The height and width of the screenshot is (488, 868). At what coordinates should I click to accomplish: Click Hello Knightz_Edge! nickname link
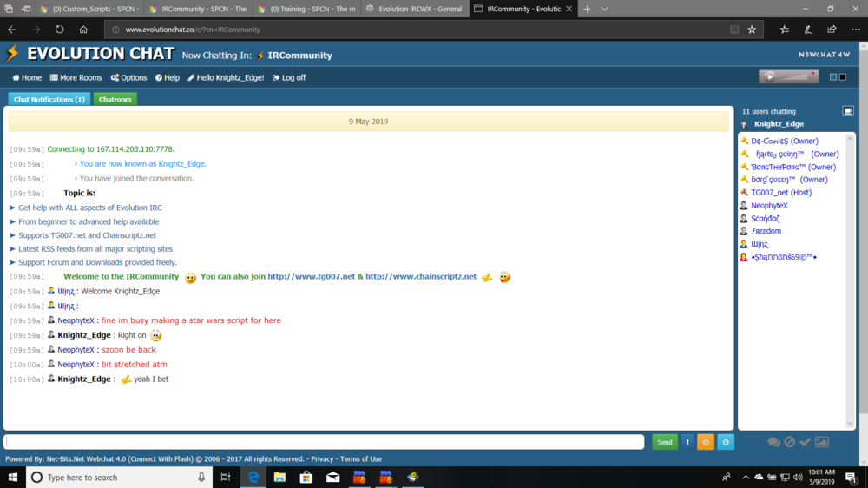[x=226, y=77]
